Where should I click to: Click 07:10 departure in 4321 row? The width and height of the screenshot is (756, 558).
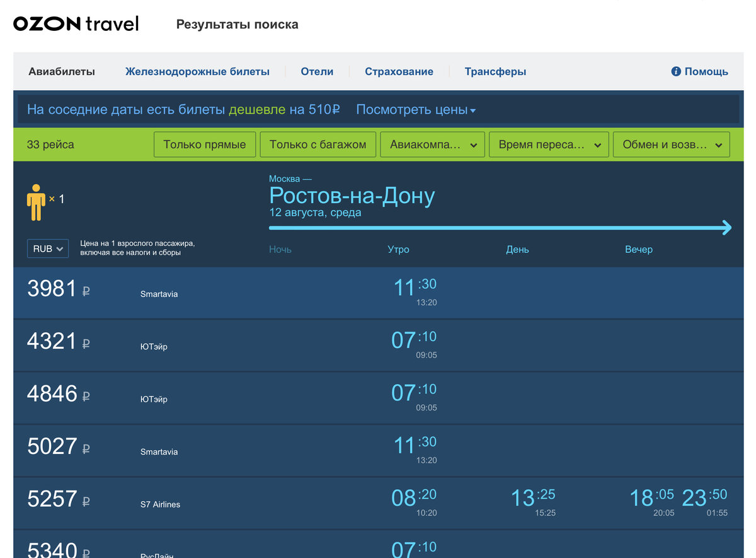click(414, 344)
